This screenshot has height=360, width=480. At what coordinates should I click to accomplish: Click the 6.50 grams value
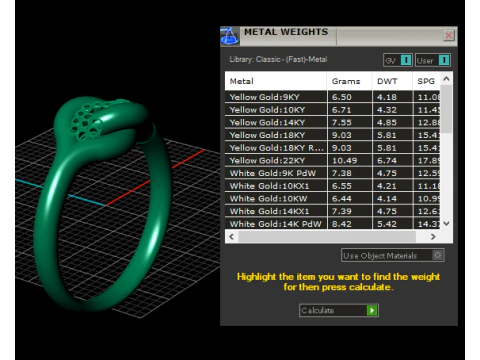[342, 97]
